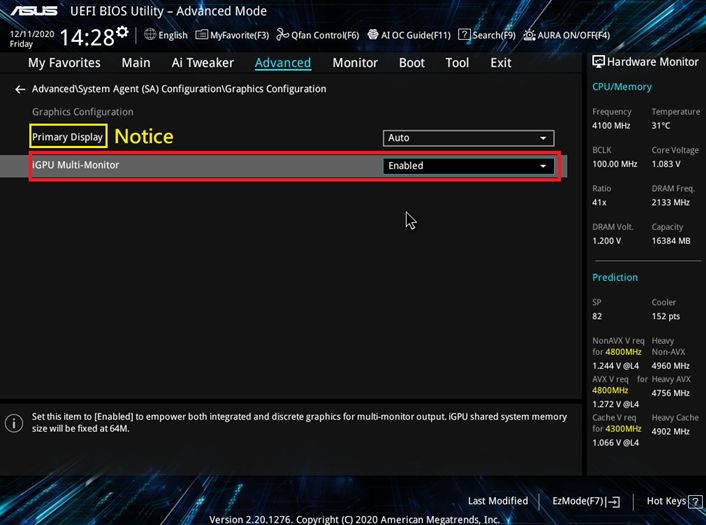
Task: Select the iGPU Multi-Monitor setting label
Action: tap(76, 165)
